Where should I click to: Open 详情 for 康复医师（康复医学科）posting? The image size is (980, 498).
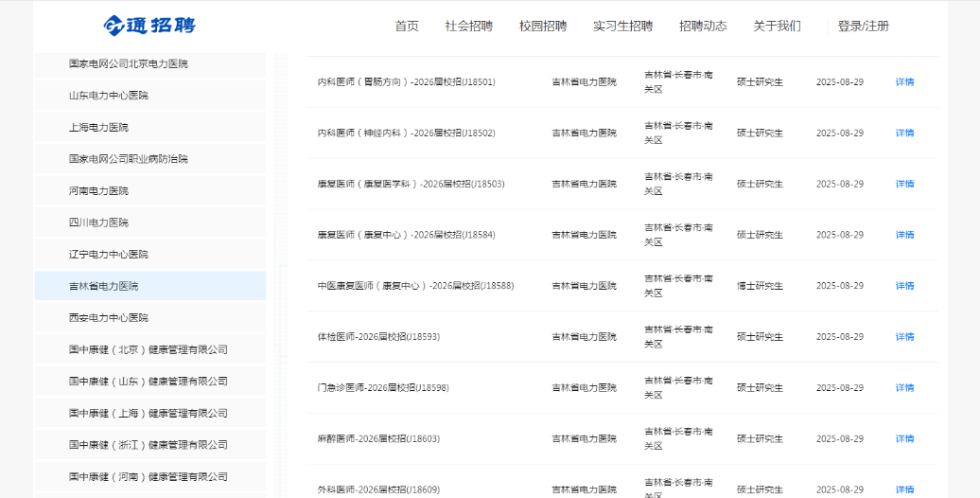point(904,184)
